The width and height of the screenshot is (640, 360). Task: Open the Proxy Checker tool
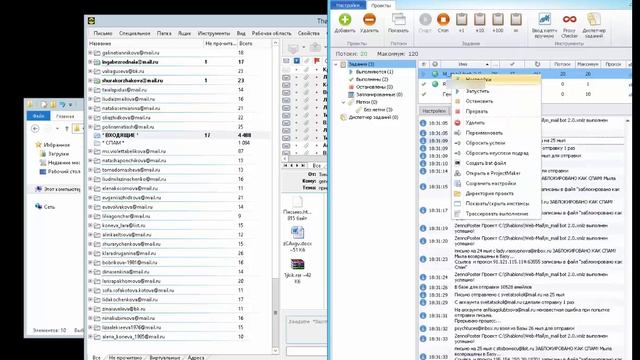[569, 25]
